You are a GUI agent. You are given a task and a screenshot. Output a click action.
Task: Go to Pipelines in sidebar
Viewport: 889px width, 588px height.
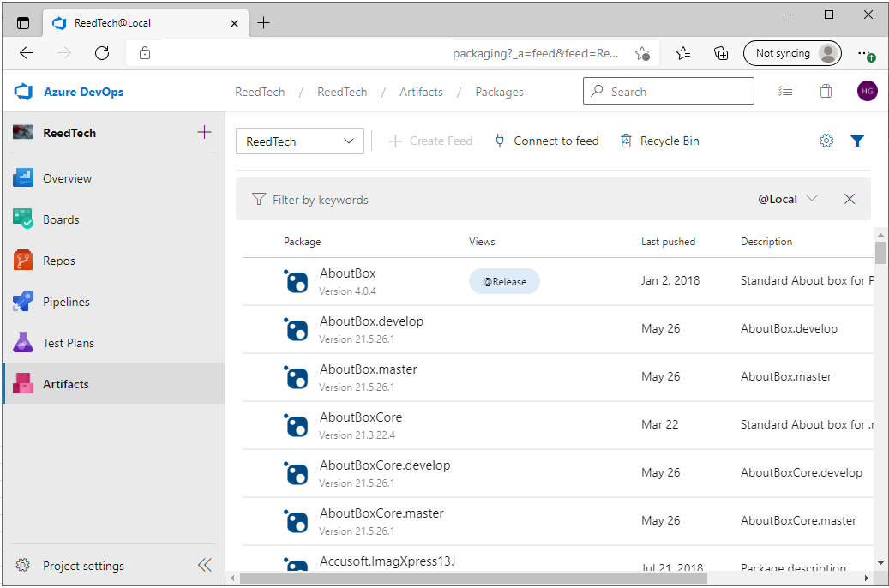tap(66, 302)
